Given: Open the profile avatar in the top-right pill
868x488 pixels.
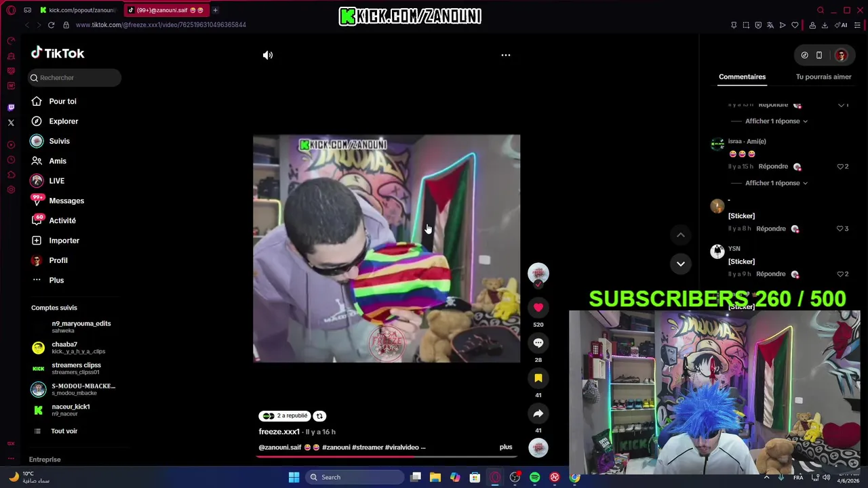Looking at the screenshot, I should point(841,56).
